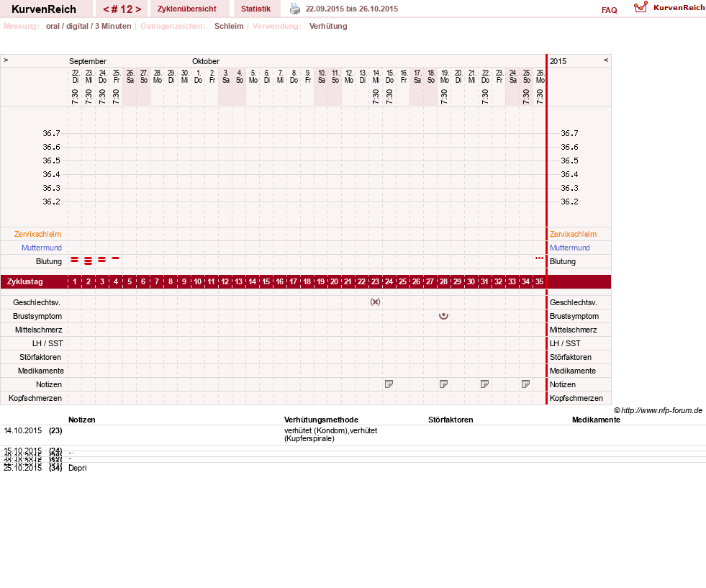
Task: Open note icon on cycle day 28
Action: tap(443, 384)
